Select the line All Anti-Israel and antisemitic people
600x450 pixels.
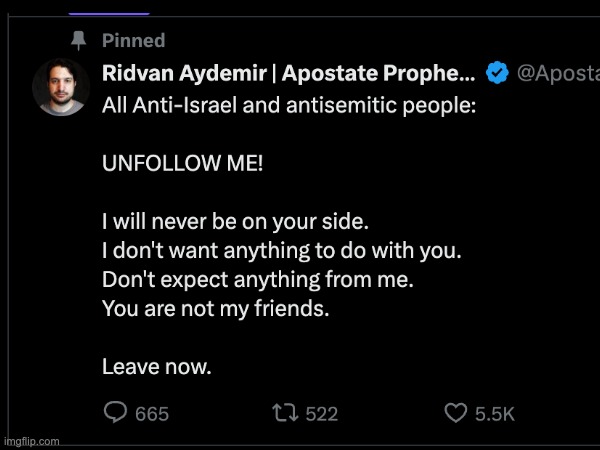click(x=289, y=105)
